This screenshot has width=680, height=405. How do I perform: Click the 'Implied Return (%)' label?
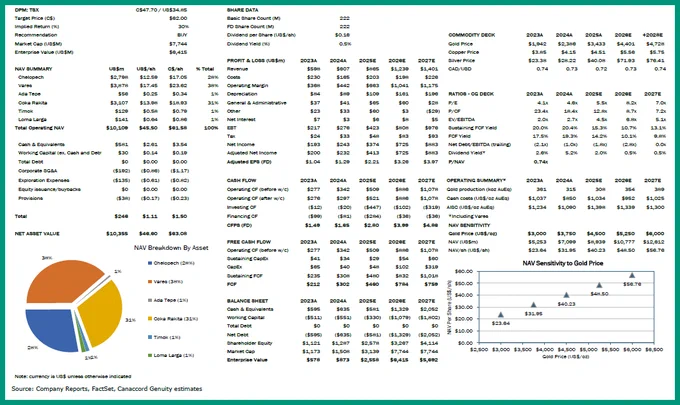pos(36,26)
